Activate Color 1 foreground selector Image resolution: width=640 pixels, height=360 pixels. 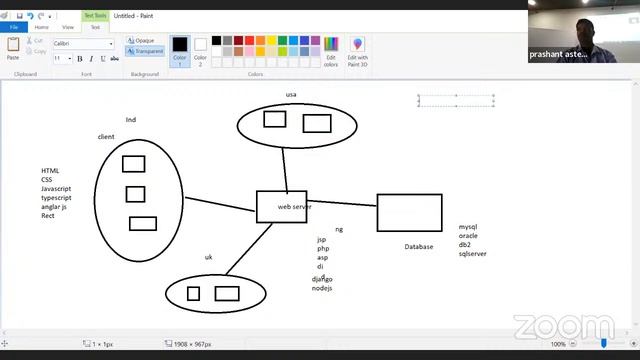click(x=180, y=51)
